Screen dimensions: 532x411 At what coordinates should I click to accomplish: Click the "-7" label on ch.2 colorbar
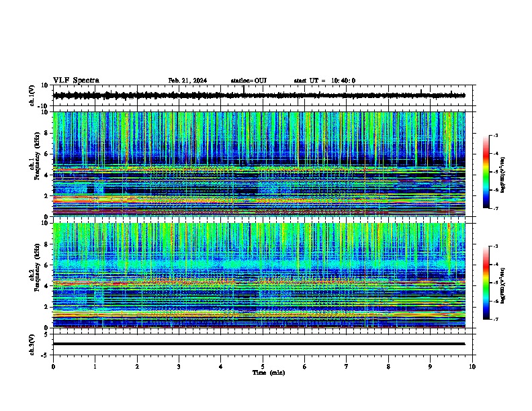click(x=496, y=320)
